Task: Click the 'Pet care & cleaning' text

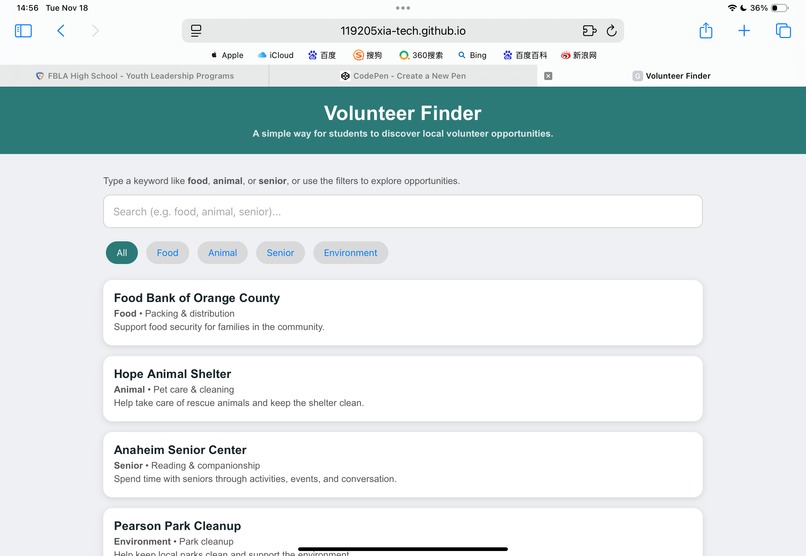Action: (194, 390)
